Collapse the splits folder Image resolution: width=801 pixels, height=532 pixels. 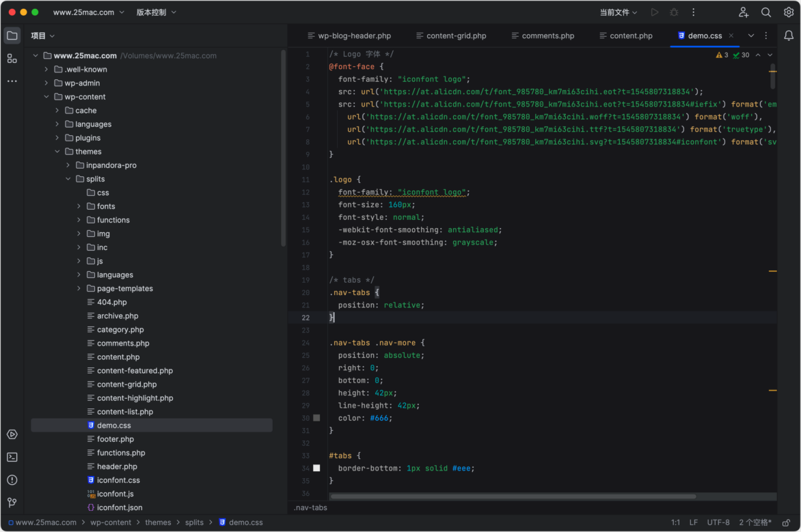[68, 179]
